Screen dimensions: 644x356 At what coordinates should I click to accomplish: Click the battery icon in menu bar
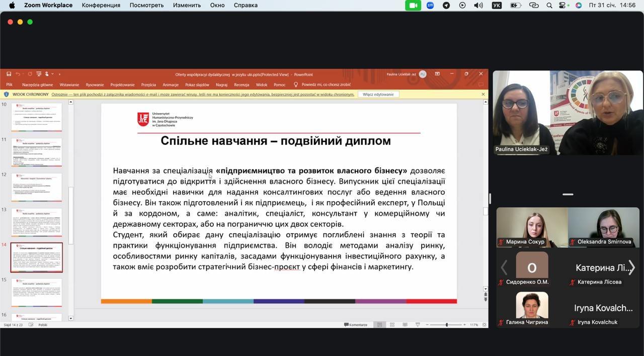point(515,5)
